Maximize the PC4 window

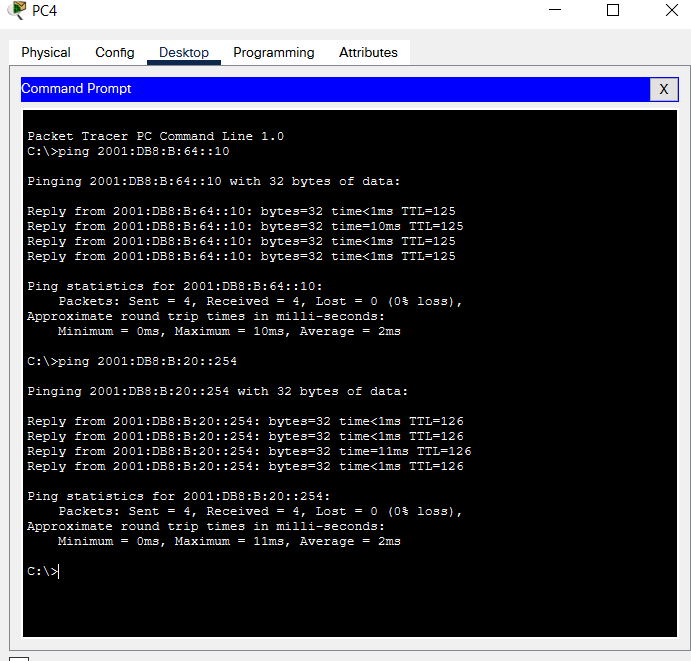point(613,10)
